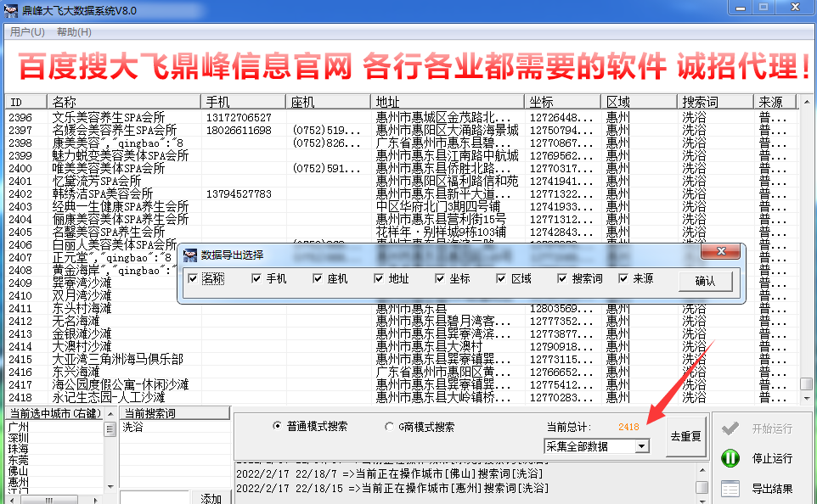817x504 pixels.
Task: Click the checkmark icon beside 开始运行
Action: click(730, 428)
